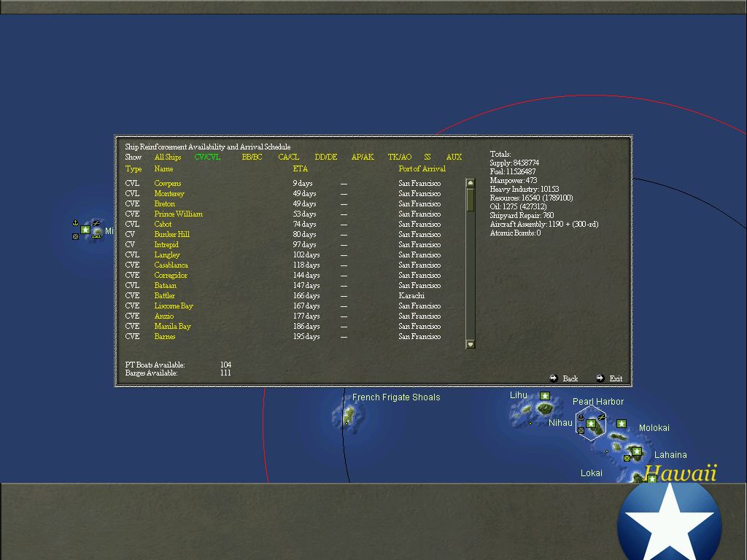
Task: Click the Pearl Harbor airfield icon
Action: coord(602,417)
